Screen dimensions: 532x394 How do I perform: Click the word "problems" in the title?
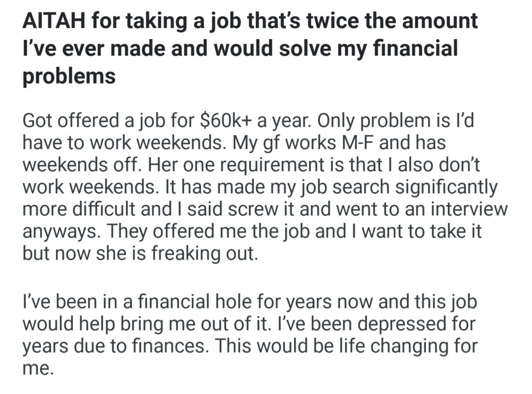[69, 76]
